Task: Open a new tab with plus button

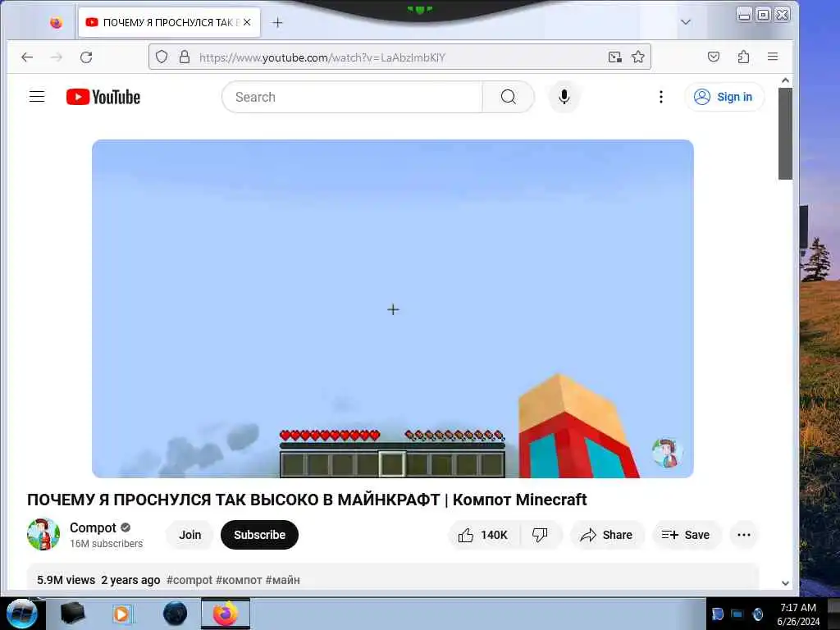Action: pyautogui.click(x=277, y=22)
